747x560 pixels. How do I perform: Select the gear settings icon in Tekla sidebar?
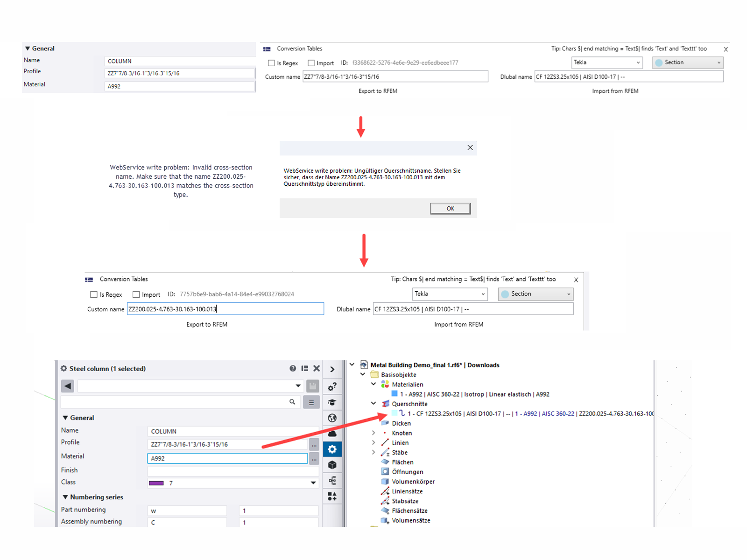332,449
